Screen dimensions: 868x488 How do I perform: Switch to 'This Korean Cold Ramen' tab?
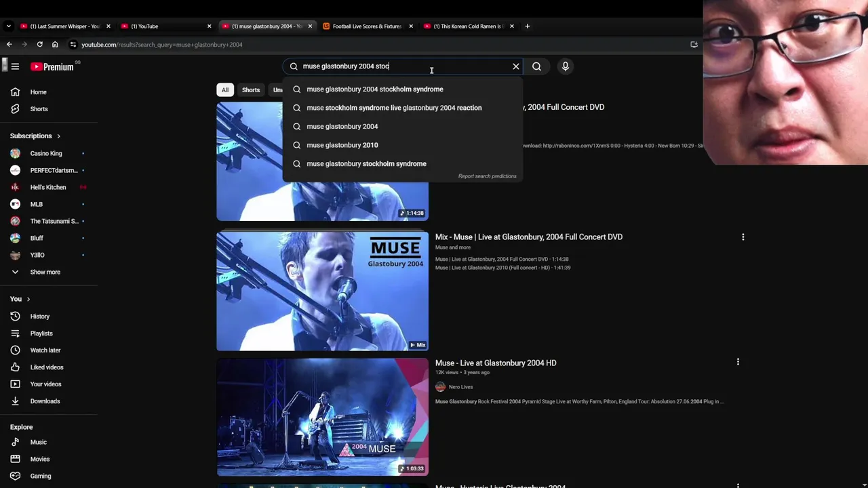tap(469, 26)
